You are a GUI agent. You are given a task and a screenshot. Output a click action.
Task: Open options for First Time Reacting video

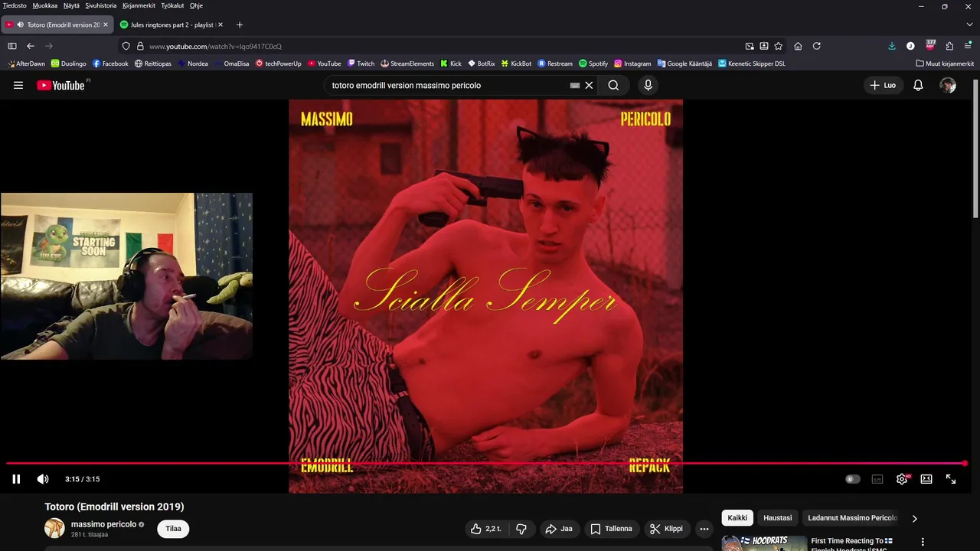click(x=923, y=542)
